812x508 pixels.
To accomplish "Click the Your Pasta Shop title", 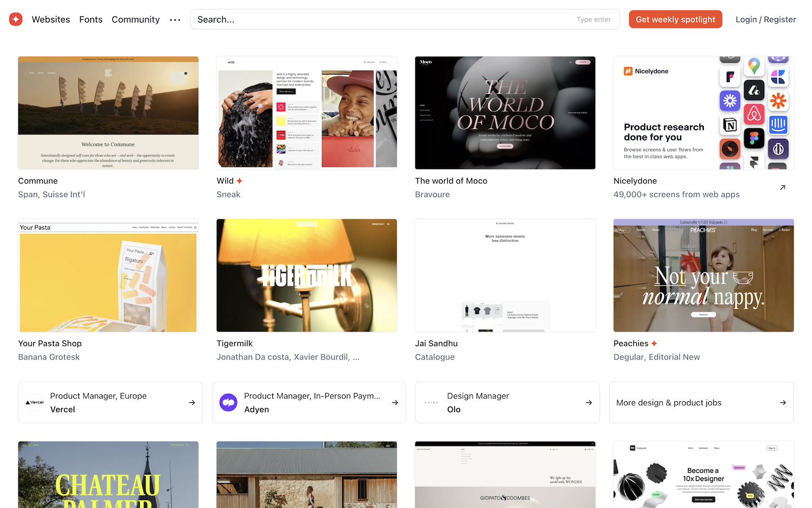I will click(50, 343).
